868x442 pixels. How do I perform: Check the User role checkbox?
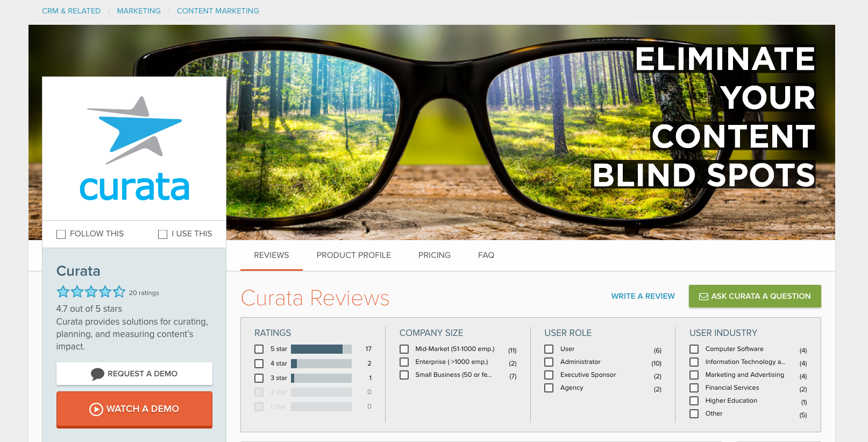pyautogui.click(x=549, y=349)
